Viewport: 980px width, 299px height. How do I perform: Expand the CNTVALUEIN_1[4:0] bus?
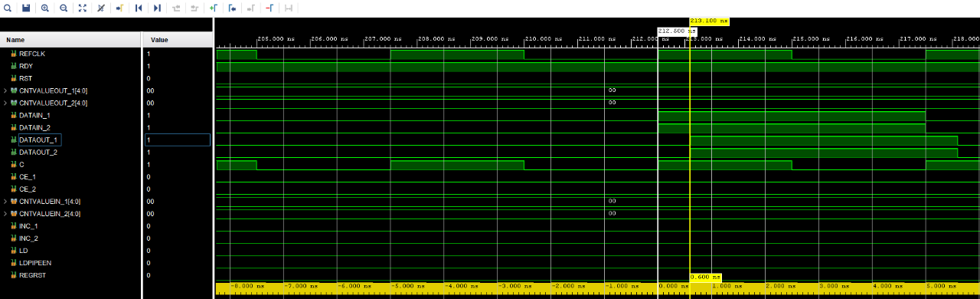point(5,201)
